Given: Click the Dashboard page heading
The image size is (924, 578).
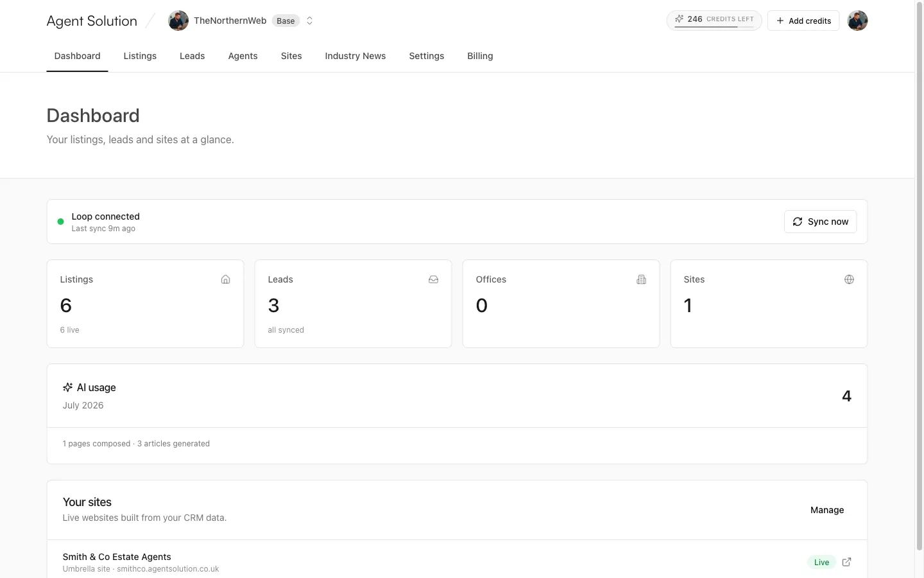Looking at the screenshot, I should 93,116.
